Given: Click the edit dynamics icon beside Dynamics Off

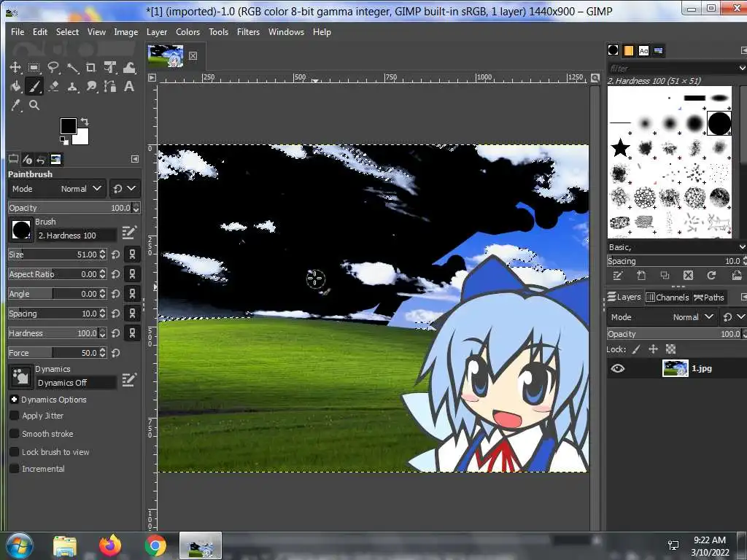Looking at the screenshot, I should [129, 379].
